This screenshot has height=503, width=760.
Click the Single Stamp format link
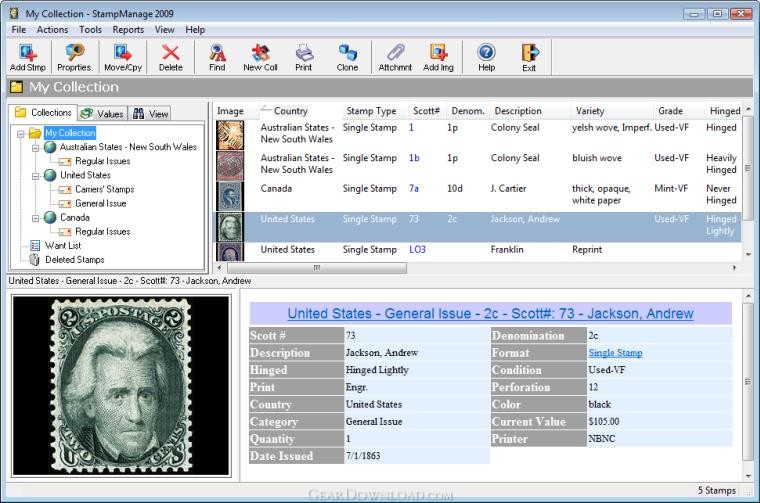(x=616, y=353)
